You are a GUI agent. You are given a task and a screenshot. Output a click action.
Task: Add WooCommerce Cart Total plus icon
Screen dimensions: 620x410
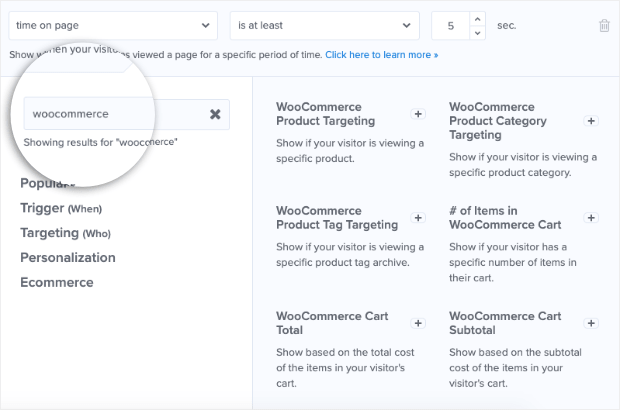(418, 323)
